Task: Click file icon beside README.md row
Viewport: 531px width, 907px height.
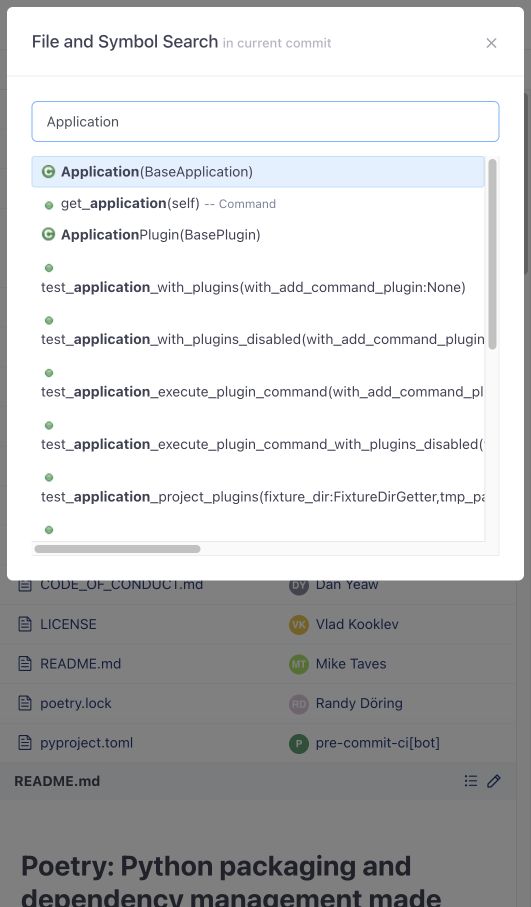Action: (x=25, y=663)
